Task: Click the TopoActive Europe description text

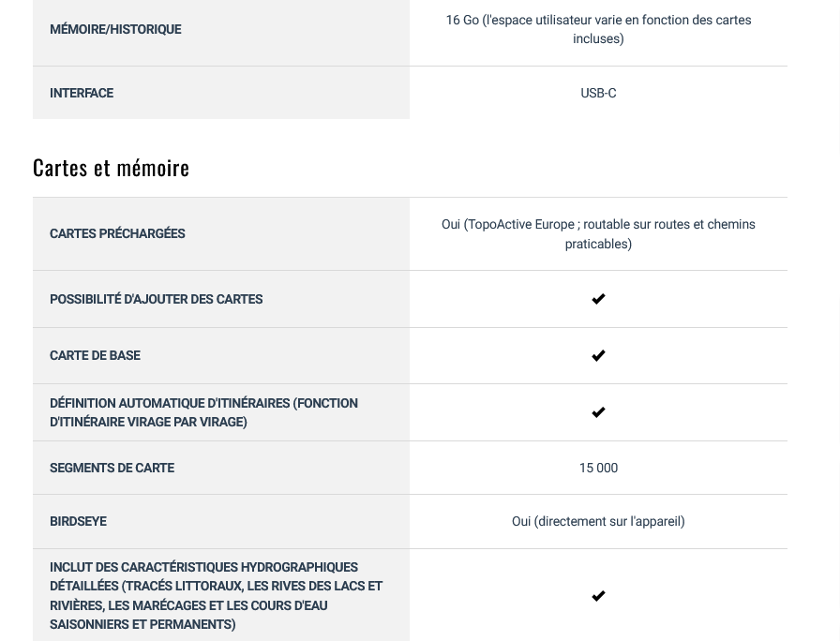Action: (x=598, y=234)
